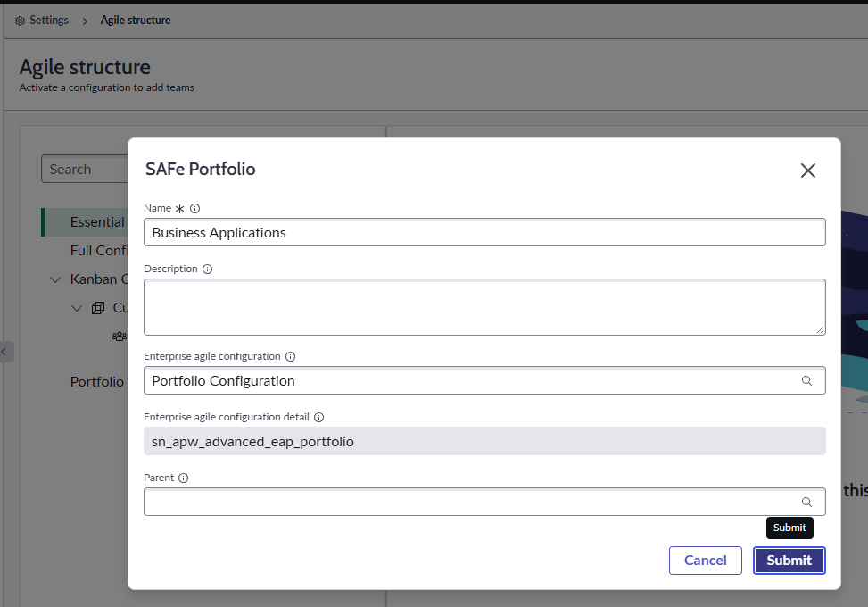Image resolution: width=868 pixels, height=607 pixels.
Task: Click the Name field info icon
Action: click(x=194, y=209)
